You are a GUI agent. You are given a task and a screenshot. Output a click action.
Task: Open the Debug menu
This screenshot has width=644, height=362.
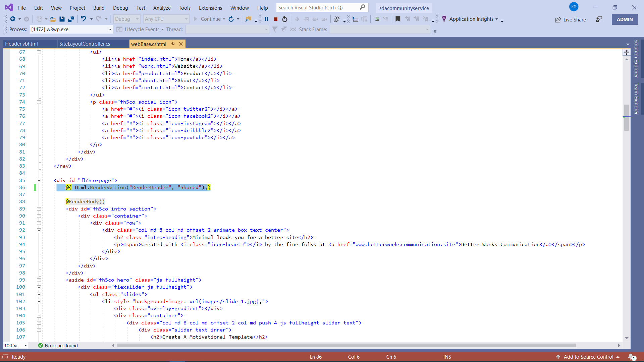[x=120, y=8]
